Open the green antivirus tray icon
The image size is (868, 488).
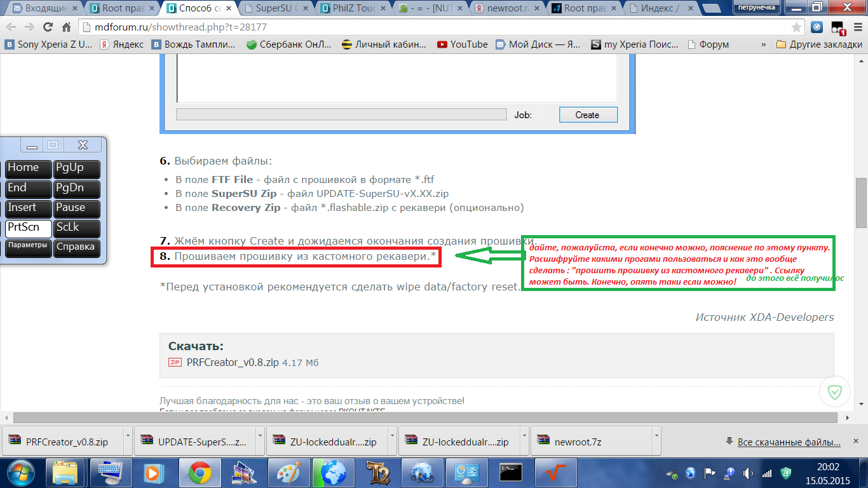click(x=785, y=473)
